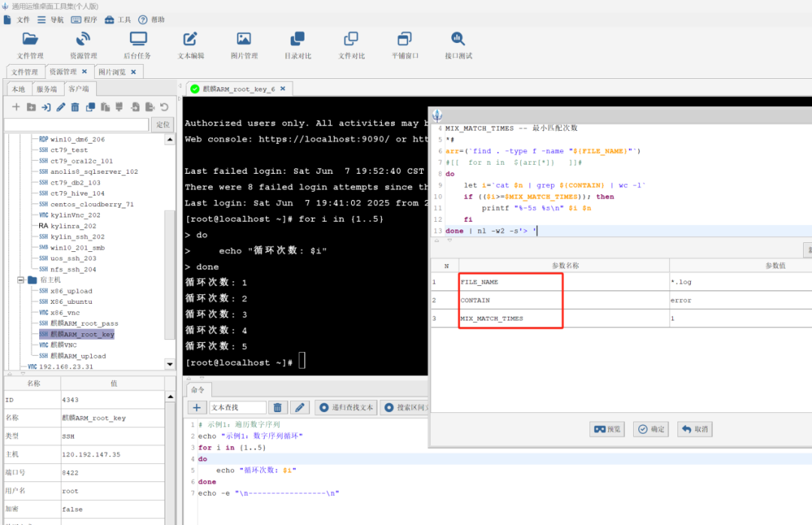This screenshot has height=525, width=812.
Task: Click the connect/login arrow icon
Action: 46,107
